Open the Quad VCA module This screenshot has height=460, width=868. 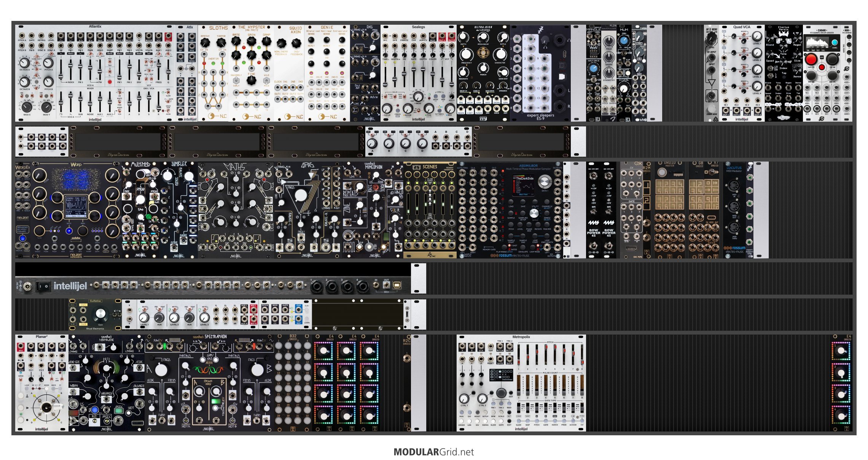coord(742,73)
